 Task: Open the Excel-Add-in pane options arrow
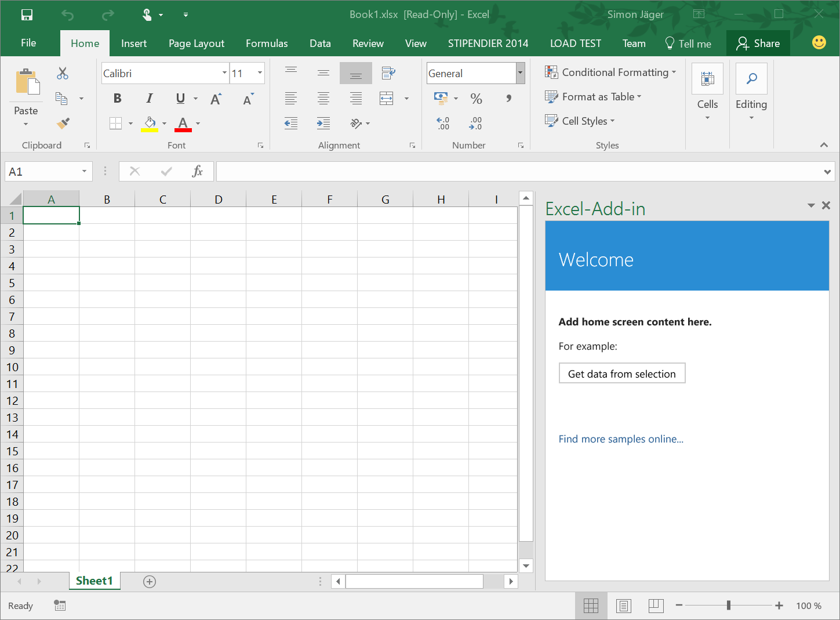point(811,205)
